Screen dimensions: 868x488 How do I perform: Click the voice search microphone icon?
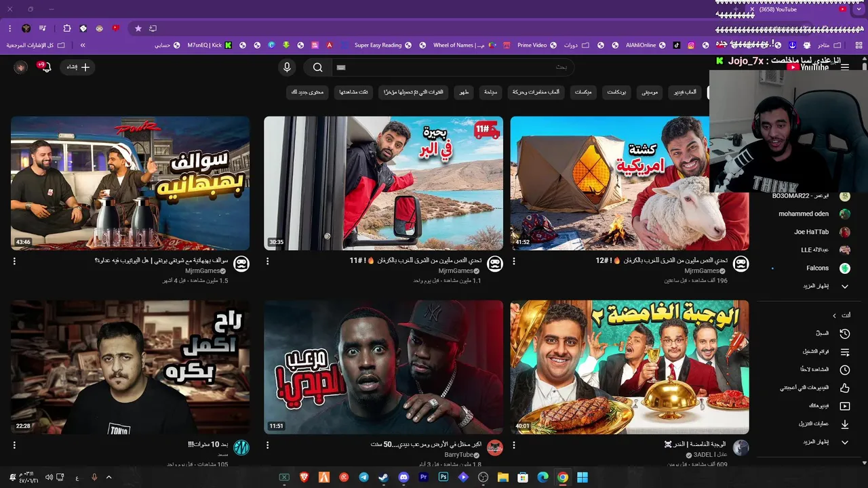point(287,67)
